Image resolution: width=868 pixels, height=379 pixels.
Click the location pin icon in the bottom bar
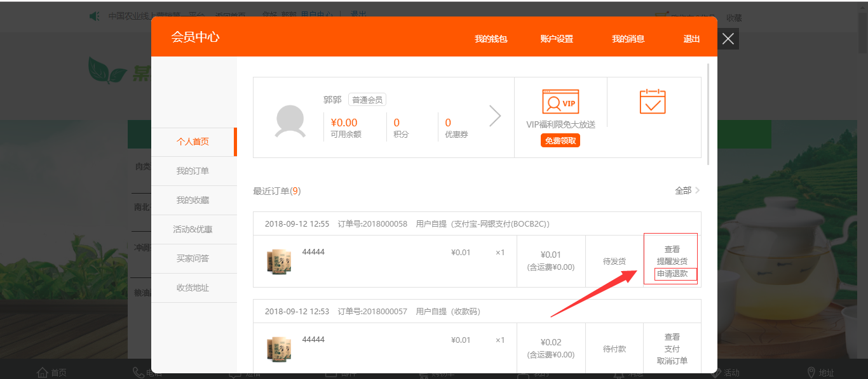(811, 373)
